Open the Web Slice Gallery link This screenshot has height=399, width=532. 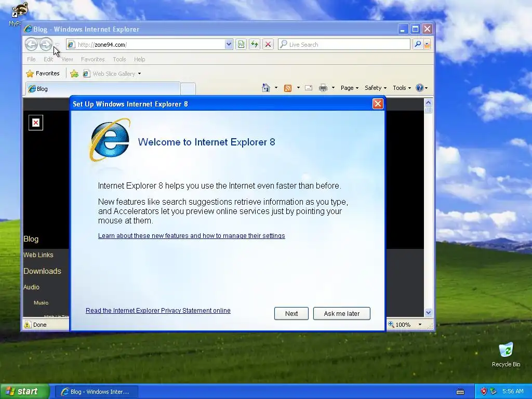(x=112, y=74)
